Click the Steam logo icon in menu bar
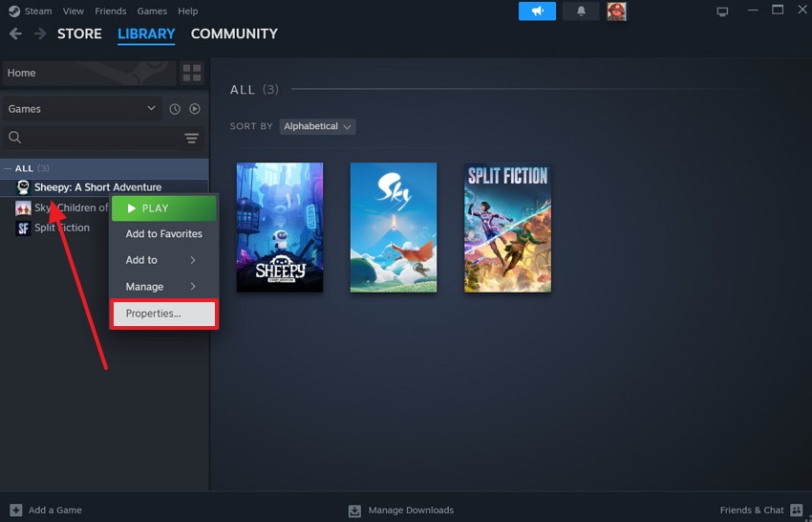The width and height of the screenshot is (812, 522). click(14, 11)
